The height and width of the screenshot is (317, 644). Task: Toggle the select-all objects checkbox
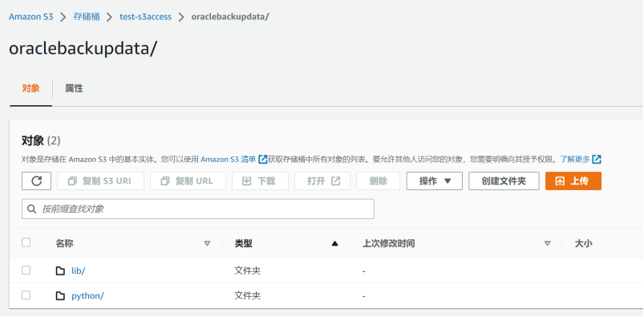pos(26,242)
